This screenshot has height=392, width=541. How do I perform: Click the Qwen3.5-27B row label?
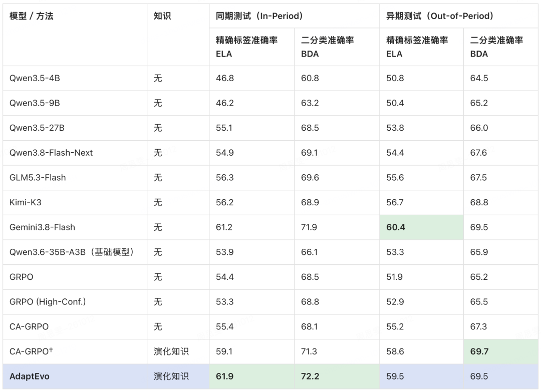click(37, 128)
